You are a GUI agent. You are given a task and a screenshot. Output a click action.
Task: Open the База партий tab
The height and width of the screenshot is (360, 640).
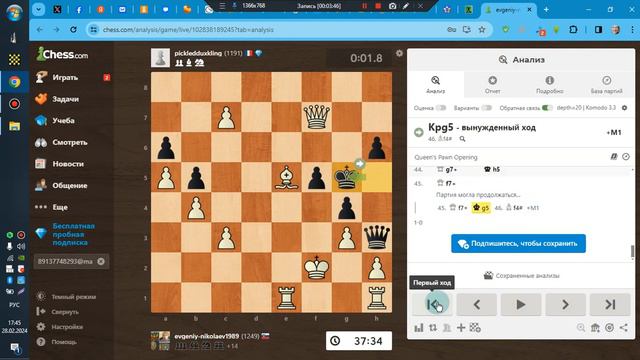tap(606, 84)
